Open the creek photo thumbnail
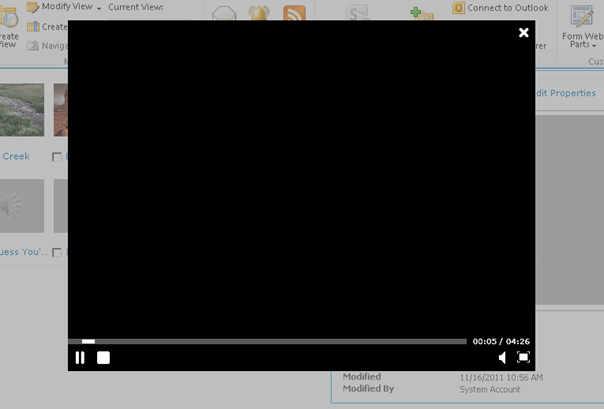Image resolution: width=604 pixels, height=409 pixels. (22, 110)
